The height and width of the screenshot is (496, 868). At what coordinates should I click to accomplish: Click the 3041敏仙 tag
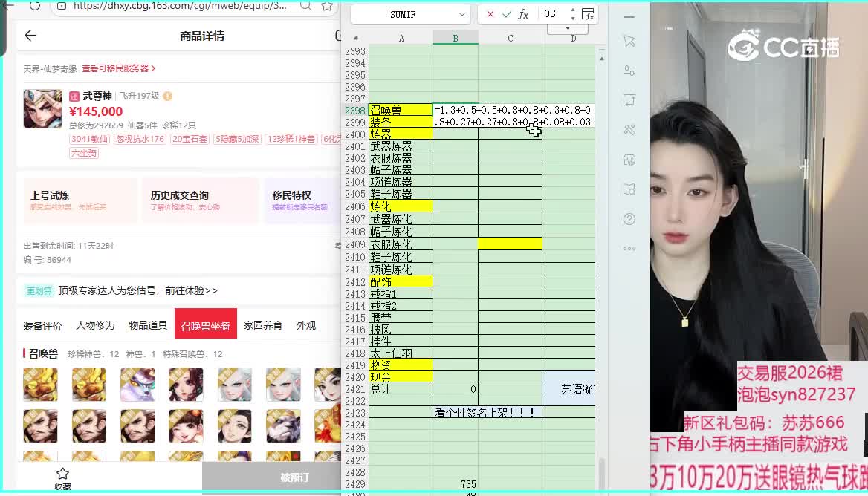click(89, 139)
